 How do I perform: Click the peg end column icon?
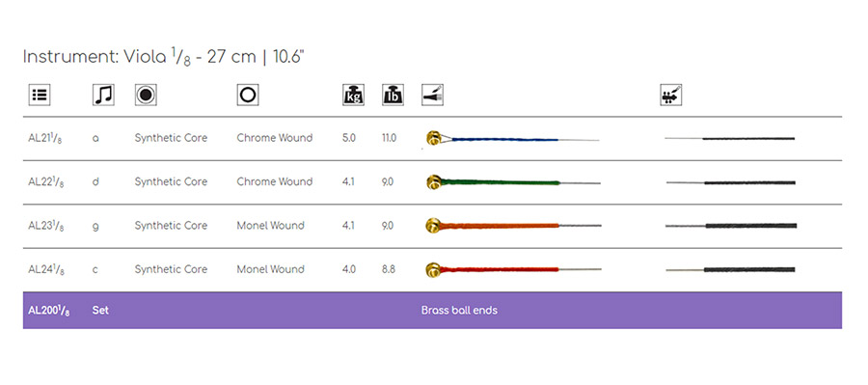(x=671, y=95)
